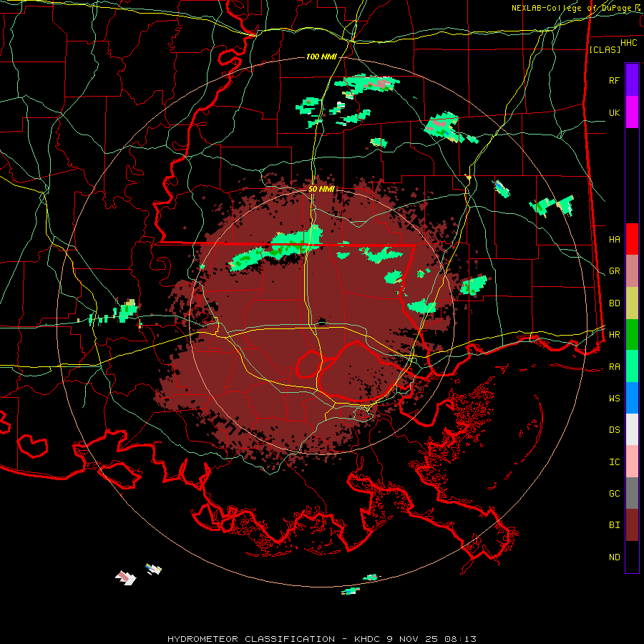
Task: Click the HR dark green legend swatch
Action: pyautogui.click(x=632, y=335)
